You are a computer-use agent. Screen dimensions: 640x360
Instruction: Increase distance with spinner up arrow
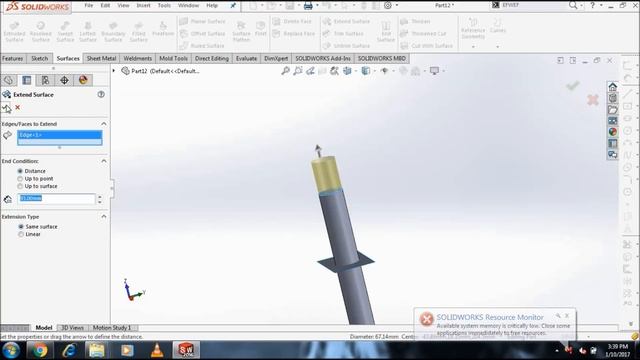(x=99, y=196)
